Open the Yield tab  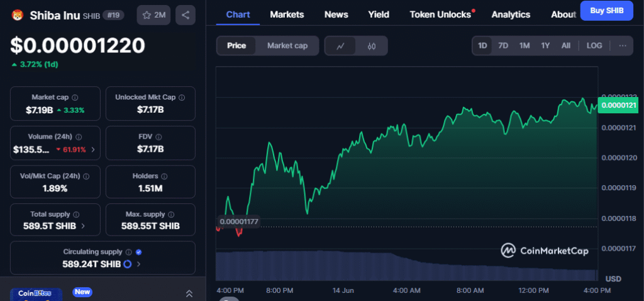click(x=379, y=14)
